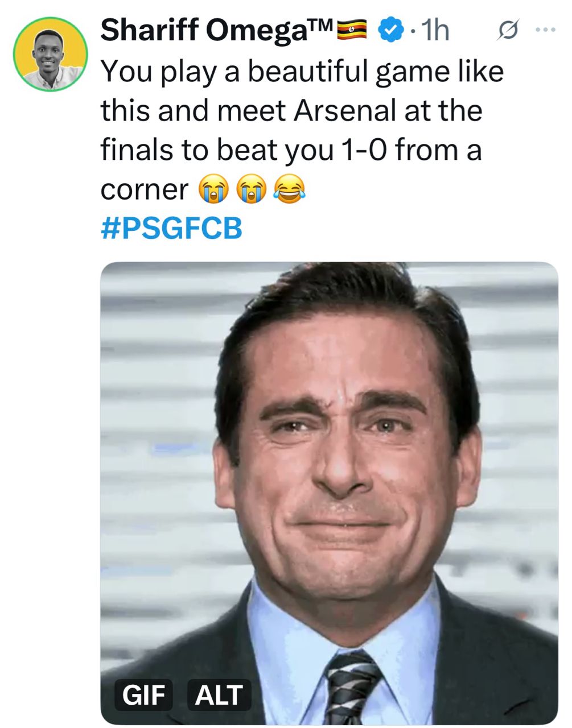Screen dimensions: 572x728
Task: Open the #PSGFCB hashtag
Action: [171, 228]
